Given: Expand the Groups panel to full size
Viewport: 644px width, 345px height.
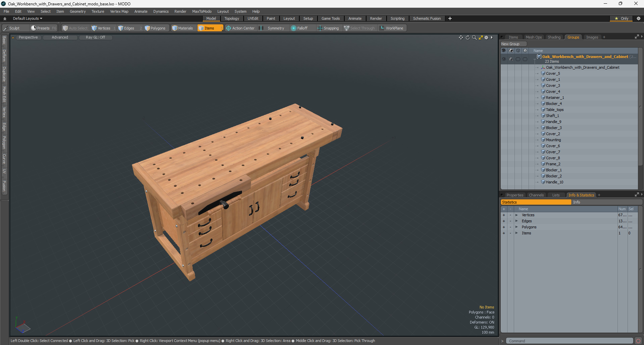Looking at the screenshot, I should coord(637,37).
